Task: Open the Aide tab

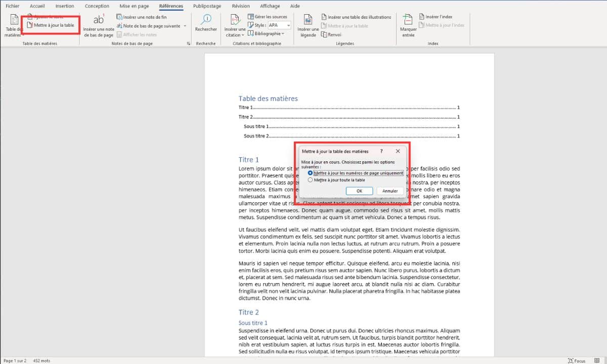Action: click(296, 6)
